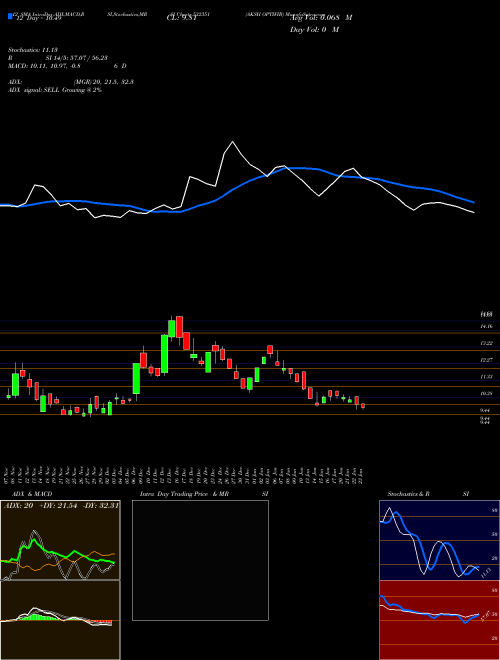Click the 13.22 price axis label
The image size is (500, 660).
coord(486,343)
